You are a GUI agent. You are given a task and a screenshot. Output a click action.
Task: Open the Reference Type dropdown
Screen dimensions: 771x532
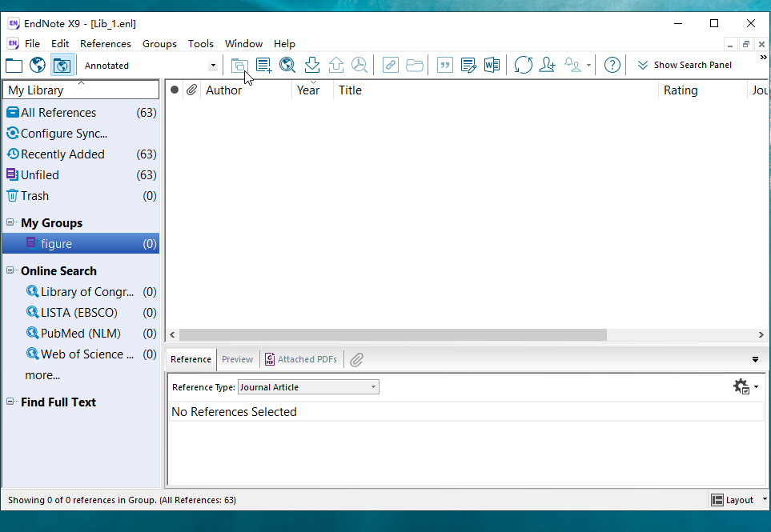pos(308,387)
